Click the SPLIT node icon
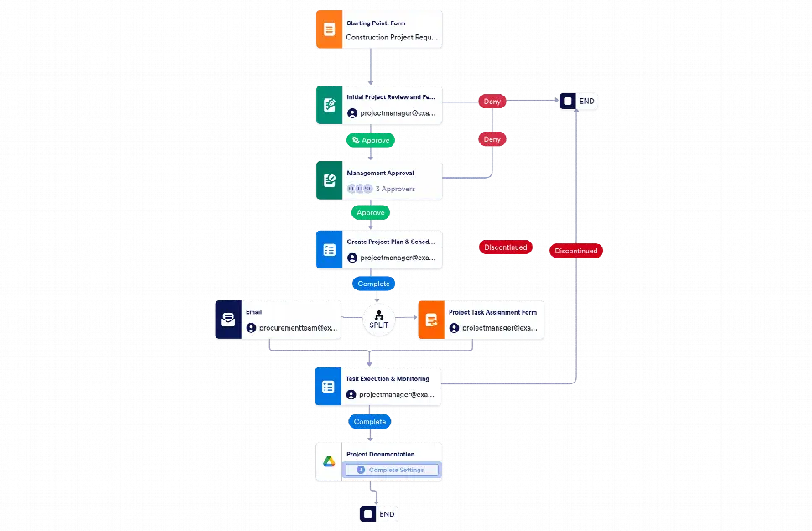Viewport: 812px width, 531px height. [x=378, y=320]
